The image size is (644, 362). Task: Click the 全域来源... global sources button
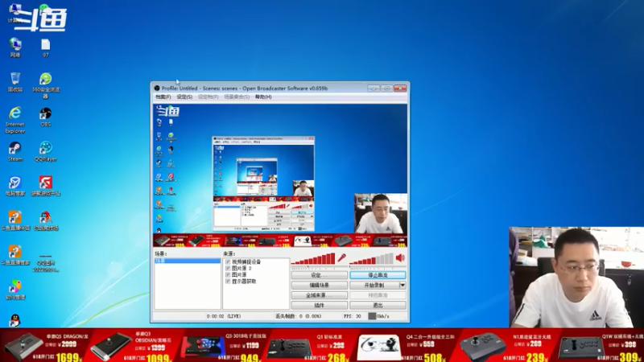pos(319,295)
